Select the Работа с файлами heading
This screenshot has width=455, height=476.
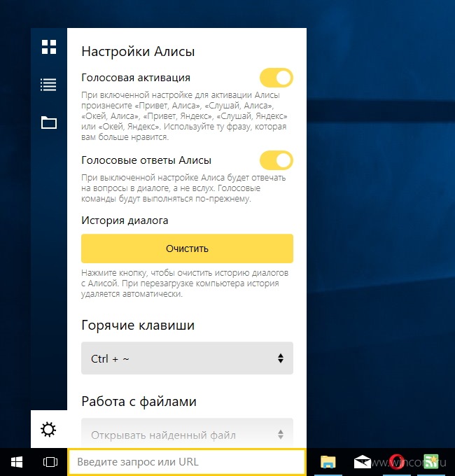point(139,402)
